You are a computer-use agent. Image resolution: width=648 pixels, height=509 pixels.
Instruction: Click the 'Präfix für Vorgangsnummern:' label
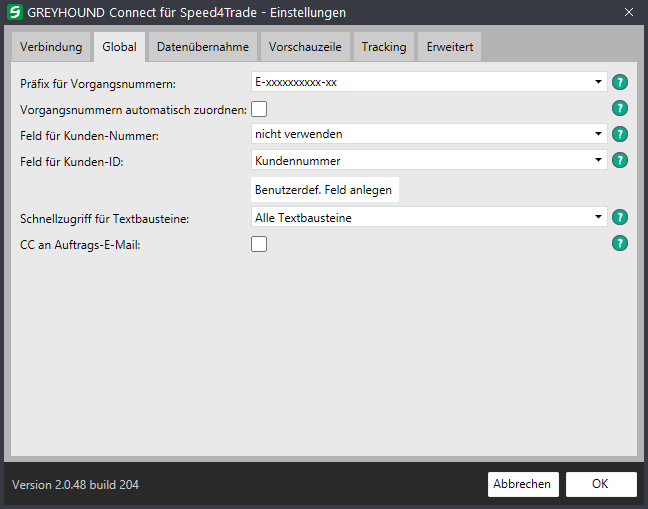[x=98, y=84]
